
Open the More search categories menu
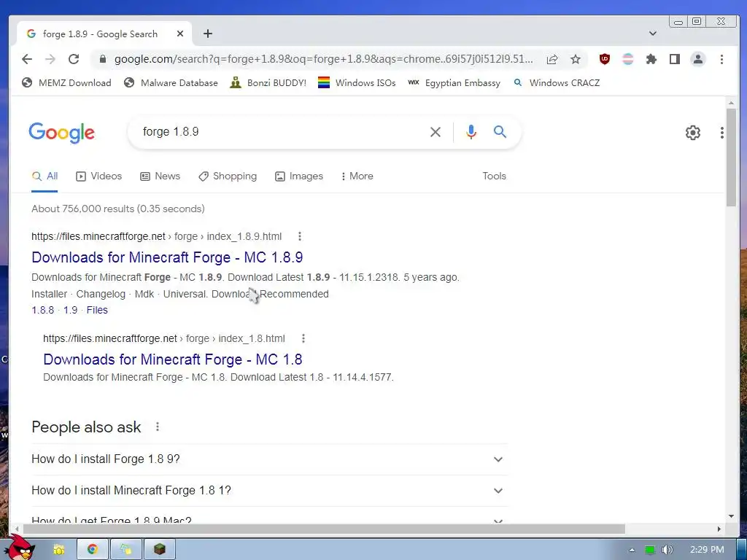point(357,176)
